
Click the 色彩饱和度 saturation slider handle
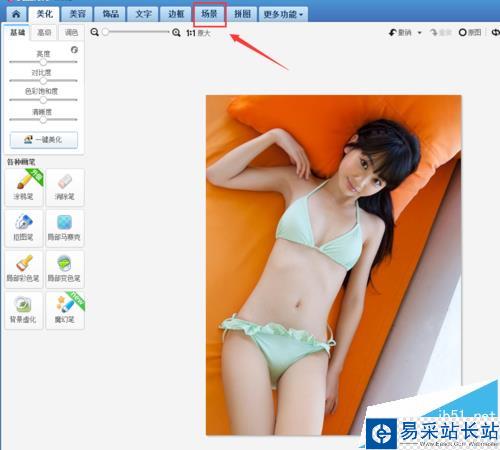pos(43,100)
